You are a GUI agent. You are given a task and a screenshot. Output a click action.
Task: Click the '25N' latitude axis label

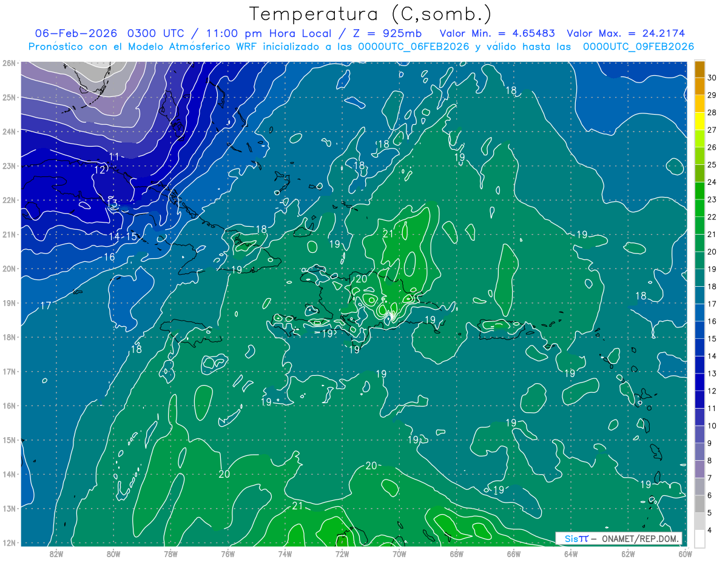[8, 97]
